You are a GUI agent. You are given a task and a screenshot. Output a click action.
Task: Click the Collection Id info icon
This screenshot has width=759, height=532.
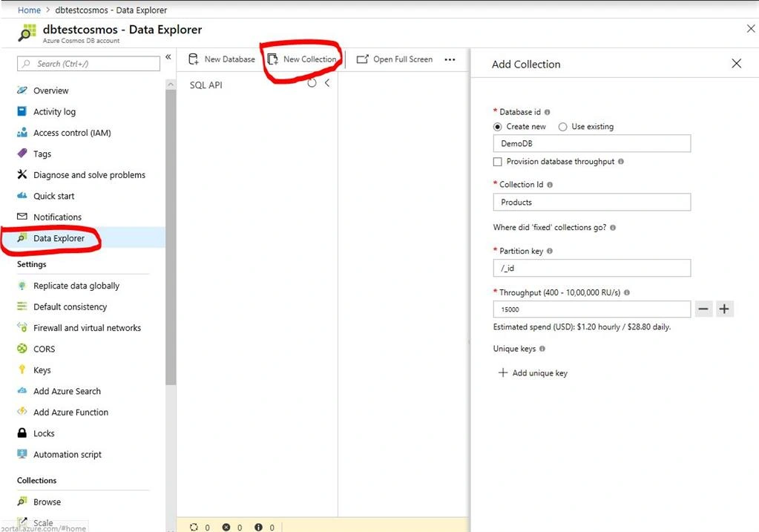click(550, 185)
